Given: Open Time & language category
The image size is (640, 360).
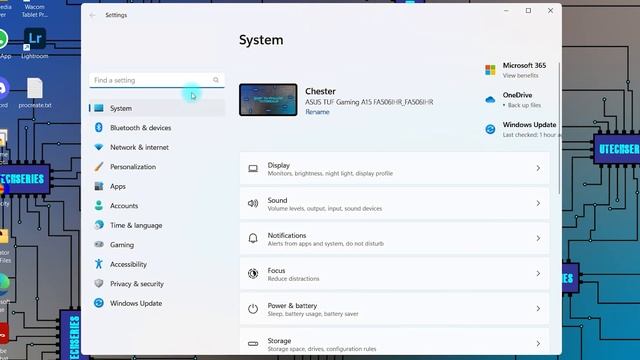Looking at the screenshot, I should pyautogui.click(x=157, y=225).
